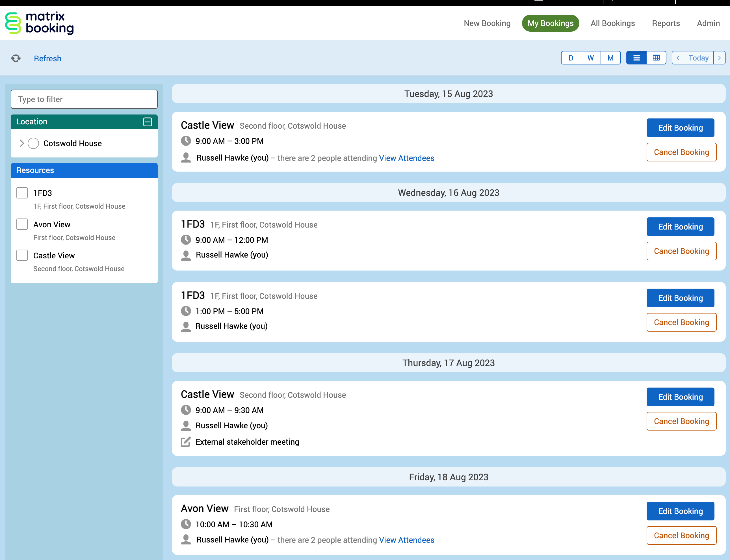This screenshot has width=730, height=560.
Task: Edit the Tuesday Castle View booking
Action: 680,128
